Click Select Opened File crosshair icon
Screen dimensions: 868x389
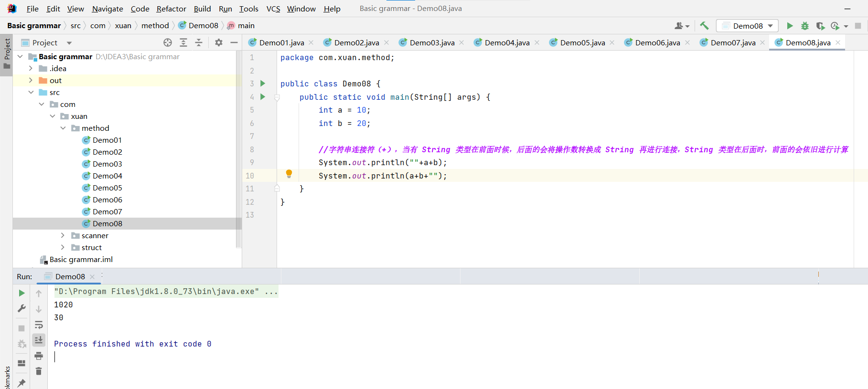point(168,42)
